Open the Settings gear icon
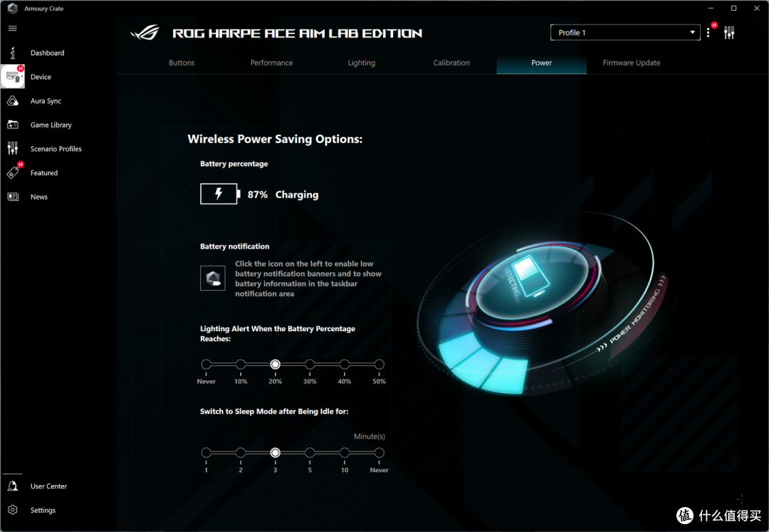Image resolution: width=769 pixels, height=532 pixels. (13, 510)
